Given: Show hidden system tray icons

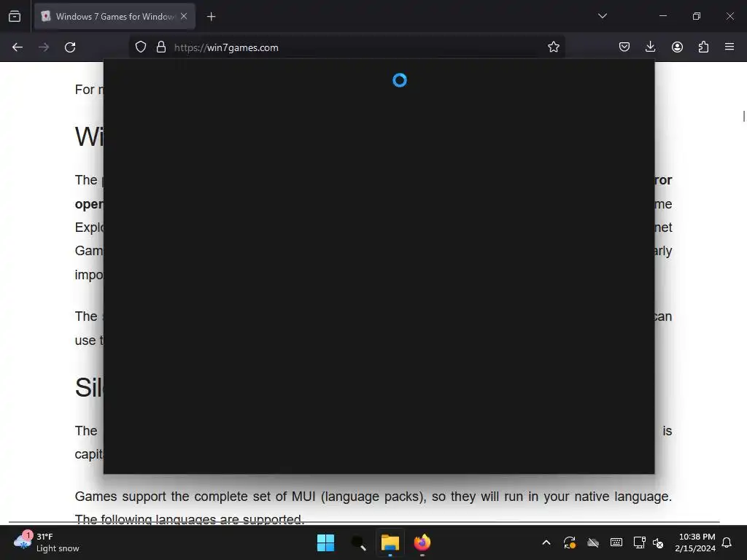Looking at the screenshot, I should click(546, 542).
